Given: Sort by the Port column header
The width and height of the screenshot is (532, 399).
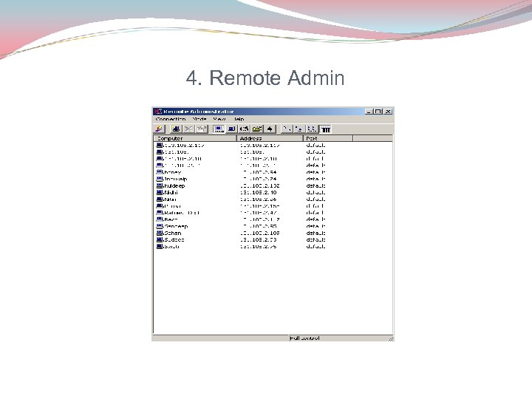Looking at the screenshot, I should coord(328,138).
